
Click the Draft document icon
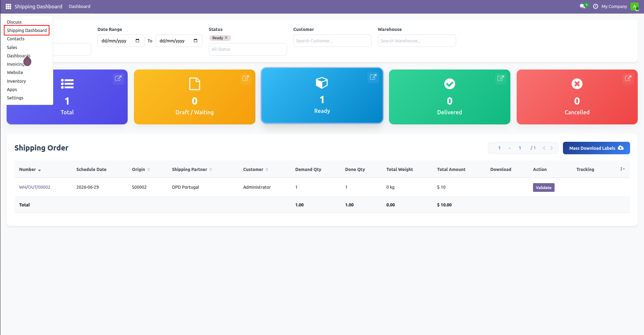[x=194, y=84]
